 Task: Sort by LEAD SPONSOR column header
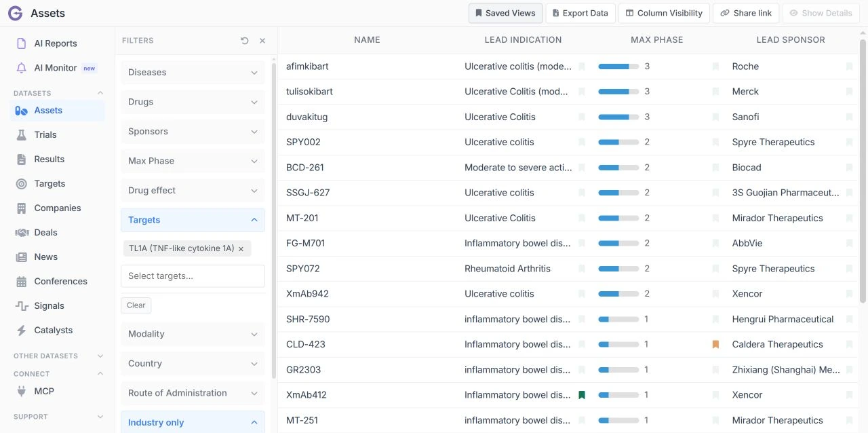(x=791, y=40)
